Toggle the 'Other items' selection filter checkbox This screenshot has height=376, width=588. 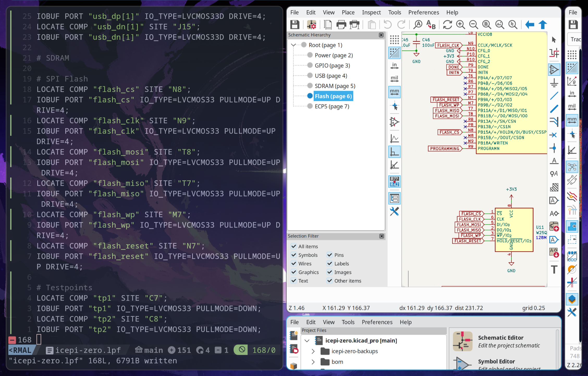(x=330, y=280)
